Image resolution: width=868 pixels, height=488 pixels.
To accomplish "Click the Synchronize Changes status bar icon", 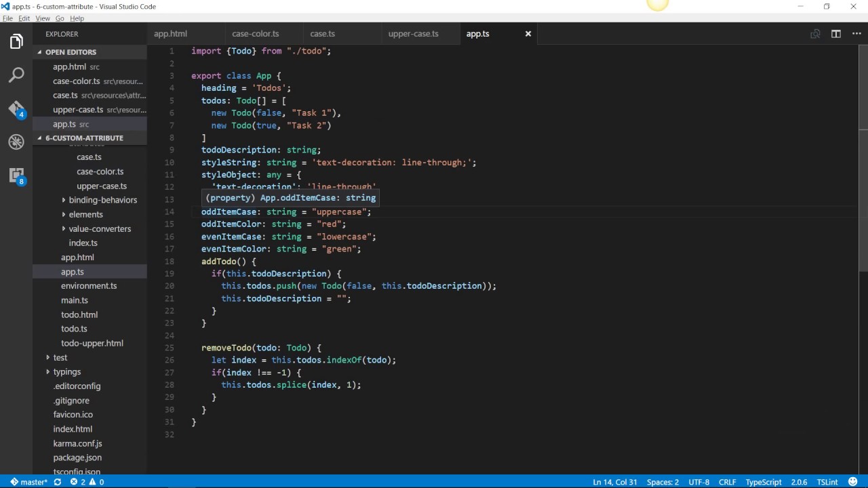I will (58, 482).
